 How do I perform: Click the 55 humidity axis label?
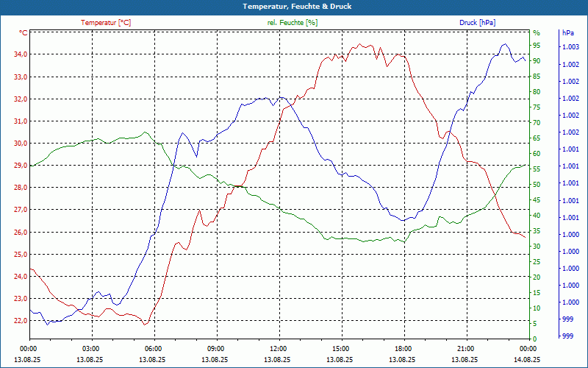537,169
